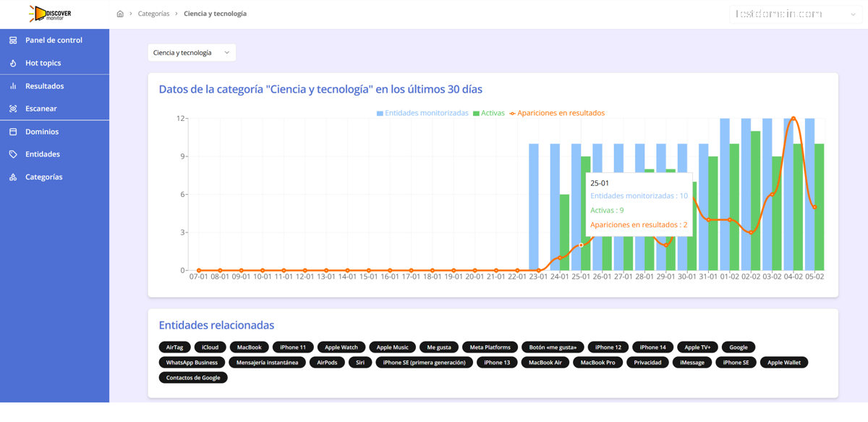Open Categorías breadcrumb link
868x422 pixels.
(x=153, y=14)
